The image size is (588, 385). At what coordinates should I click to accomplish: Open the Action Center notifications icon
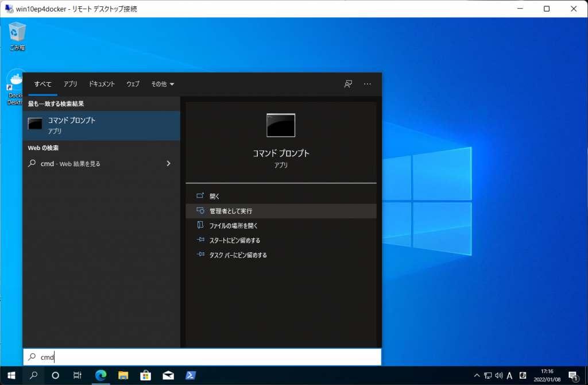tap(572, 376)
